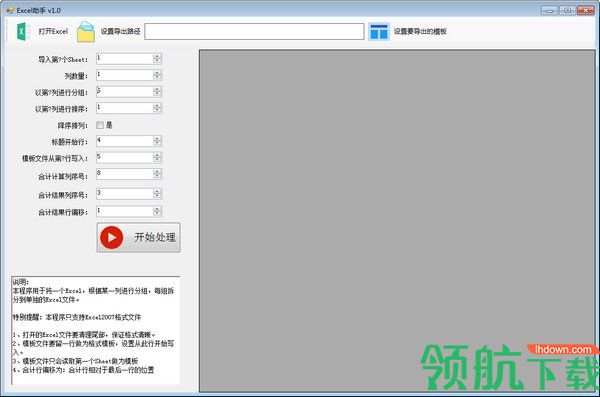The image size is (600, 397).
Task: Click inside the 合计结果行偏移 field
Action: pos(125,211)
